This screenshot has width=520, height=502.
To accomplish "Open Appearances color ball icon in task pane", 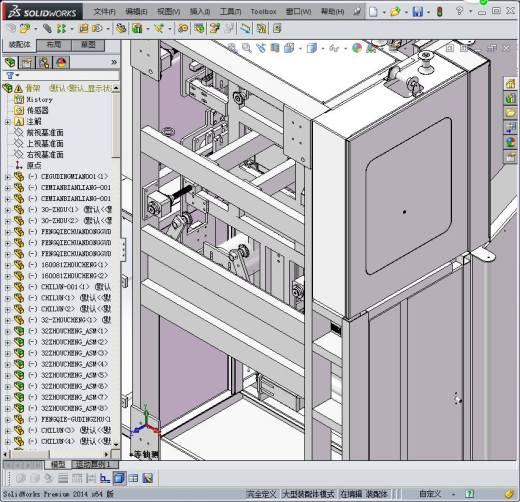I will [x=510, y=142].
